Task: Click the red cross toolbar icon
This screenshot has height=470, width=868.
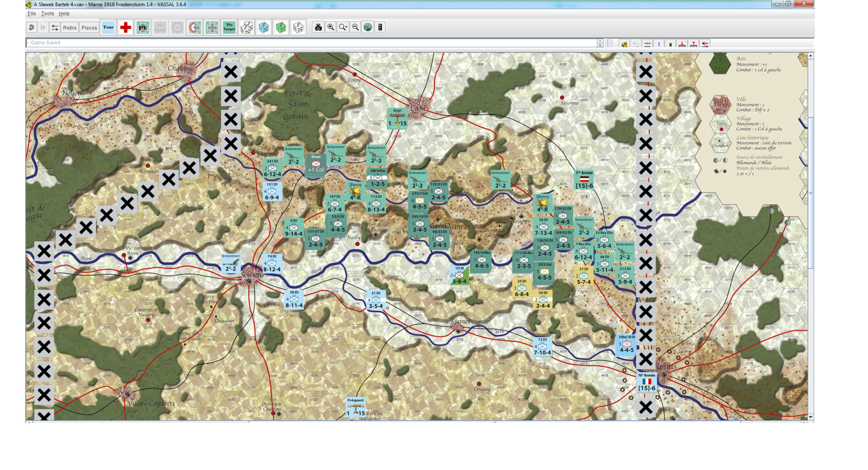Action: click(125, 28)
